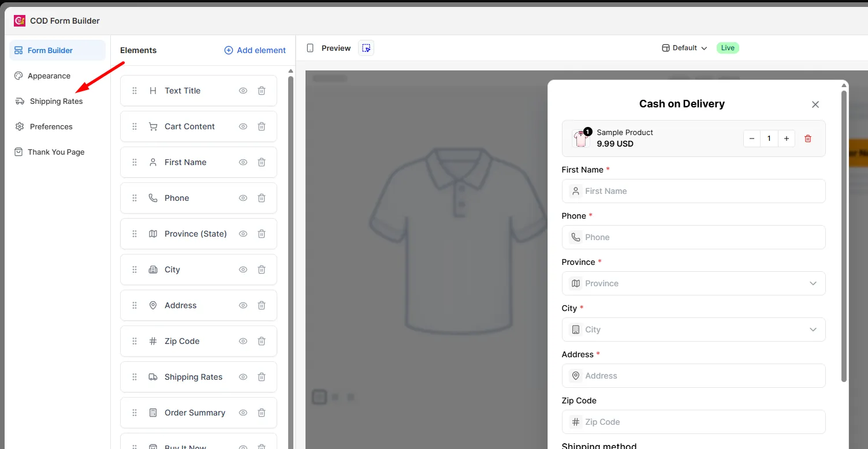Click the Province (State) map icon
This screenshot has height=449, width=868.
pyautogui.click(x=153, y=234)
